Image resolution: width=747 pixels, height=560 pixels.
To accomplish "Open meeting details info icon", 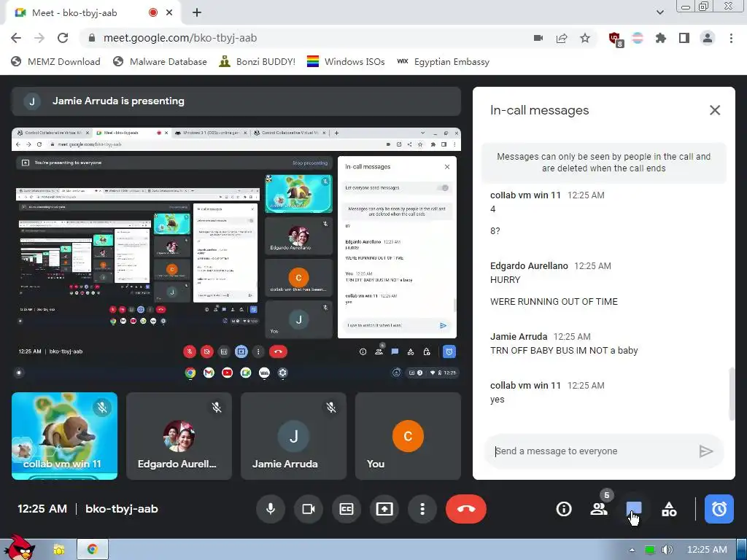I will [564, 509].
